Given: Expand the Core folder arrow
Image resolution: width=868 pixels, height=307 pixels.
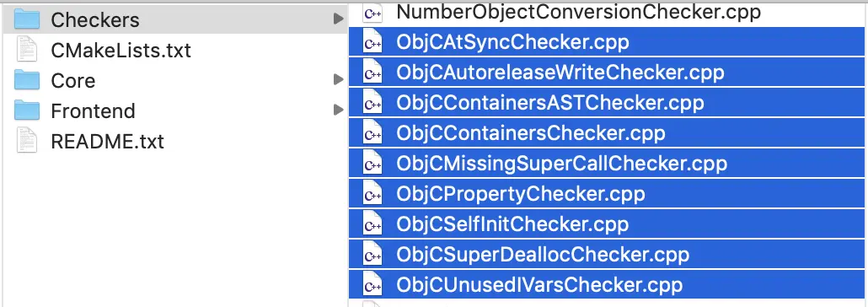Looking at the screenshot, I should 338,80.
